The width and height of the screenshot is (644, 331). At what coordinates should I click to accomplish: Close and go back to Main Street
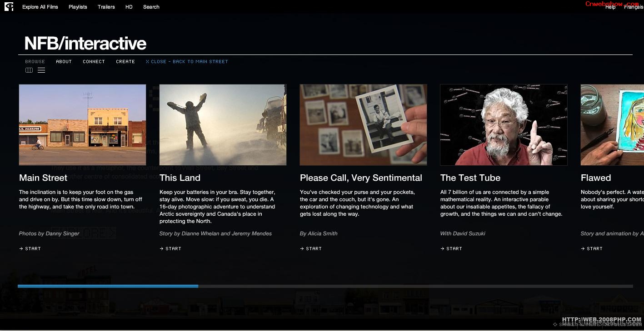click(187, 61)
